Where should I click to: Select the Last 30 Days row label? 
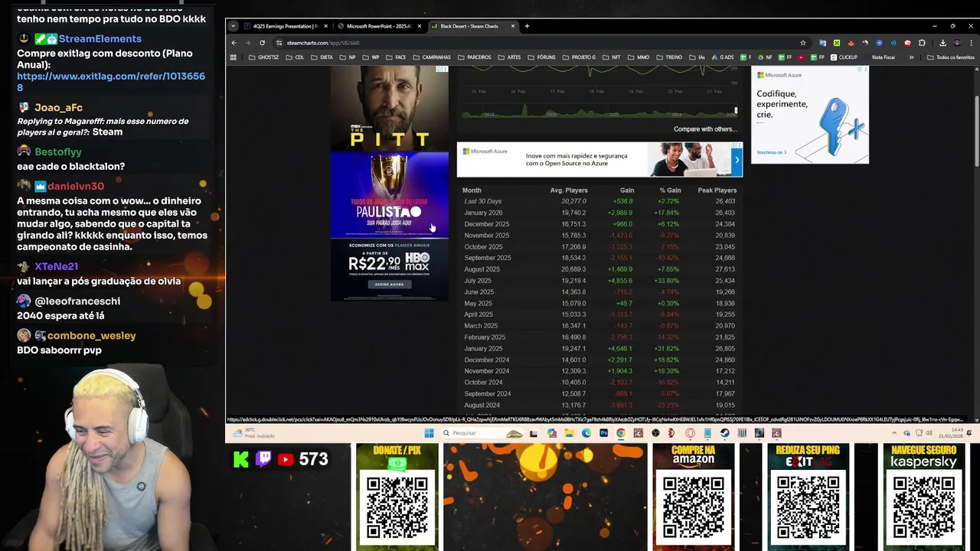click(482, 201)
